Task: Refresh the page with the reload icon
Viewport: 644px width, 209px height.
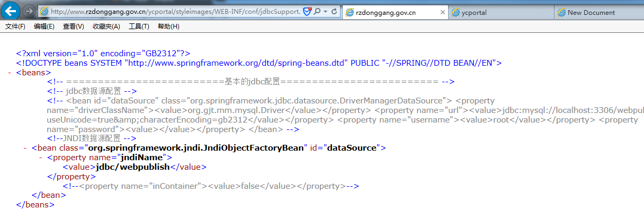Action: coord(335,11)
